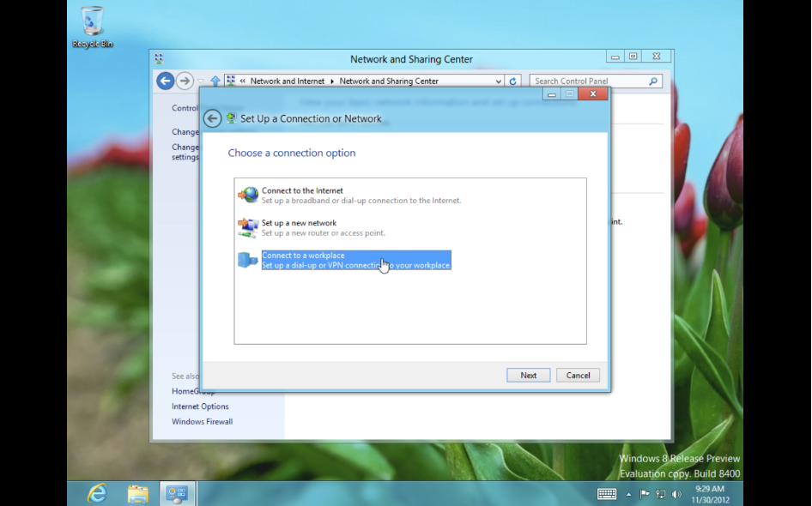The image size is (812, 506).
Task: Open the Internet Options link
Action: point(200,407)
